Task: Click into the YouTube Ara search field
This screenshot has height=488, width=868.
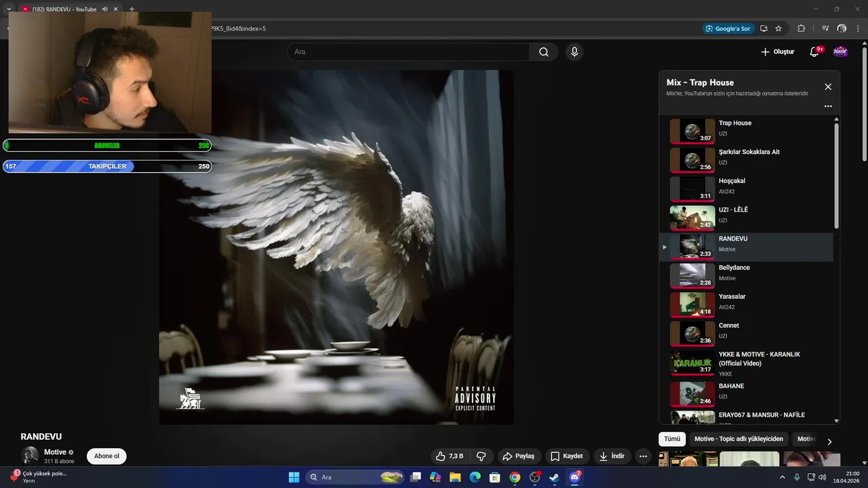Action: 409,52
